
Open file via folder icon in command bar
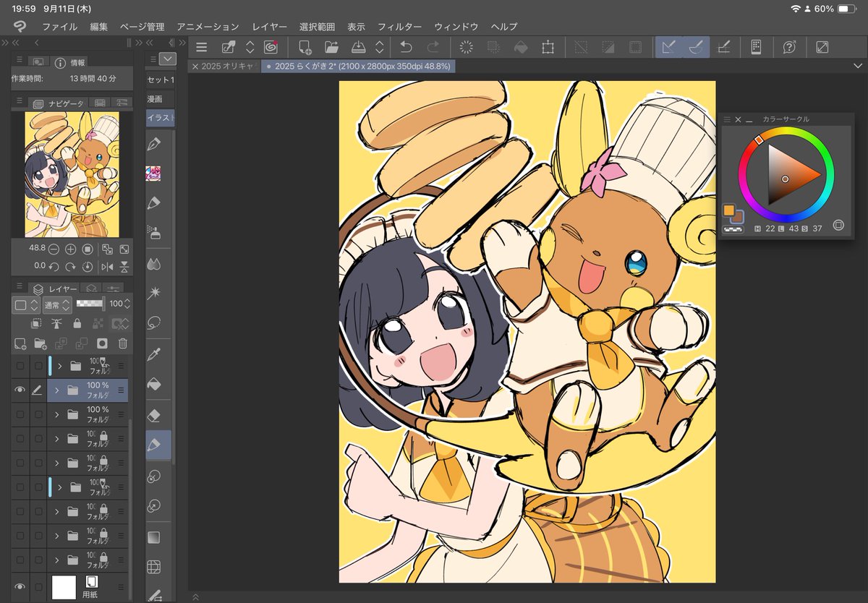pyautogui.click(x=331, y=48)
